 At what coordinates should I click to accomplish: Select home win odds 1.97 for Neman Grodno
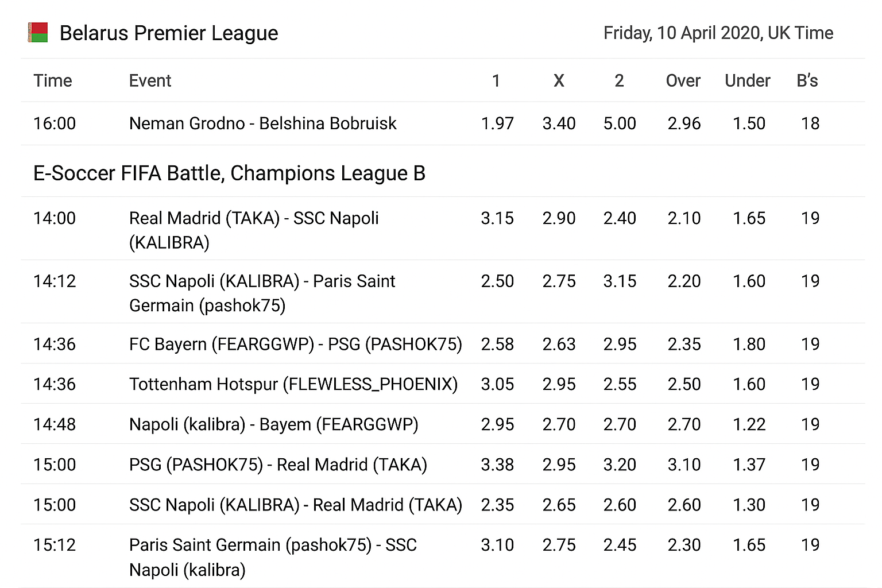497,123
